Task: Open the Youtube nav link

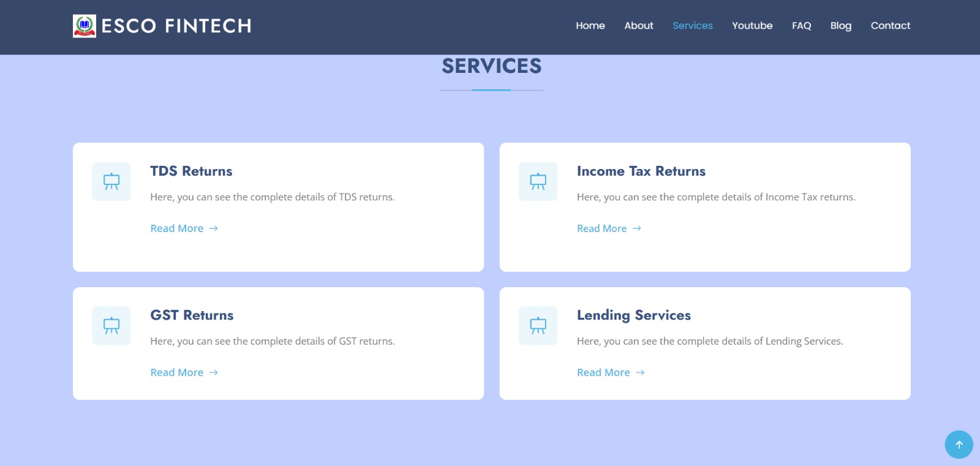Action: pyautogui.click(x=752, y=26)
